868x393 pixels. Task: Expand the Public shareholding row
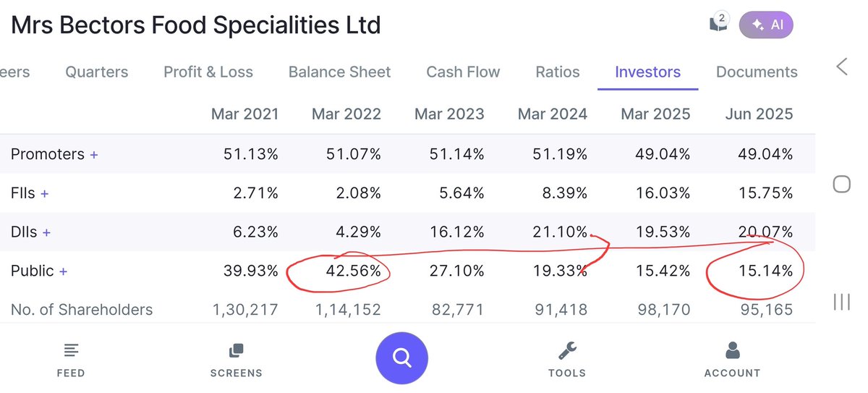coord(63,271)
